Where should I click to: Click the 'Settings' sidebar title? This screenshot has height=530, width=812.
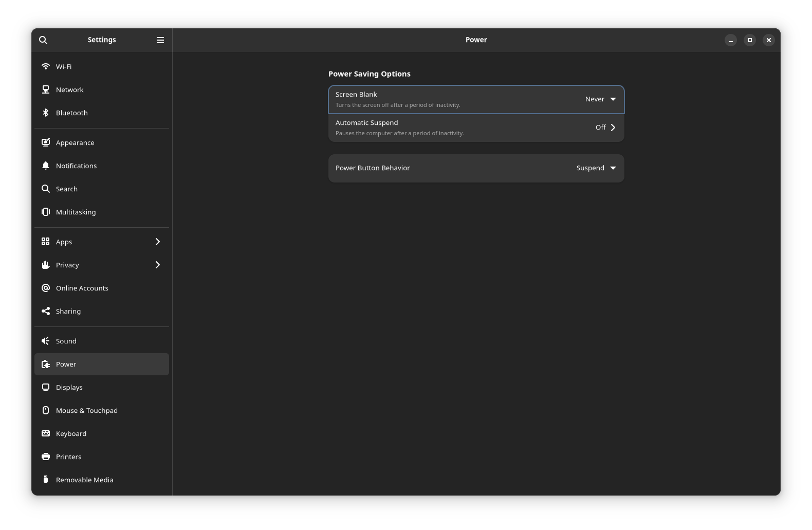tap(102, 40)
